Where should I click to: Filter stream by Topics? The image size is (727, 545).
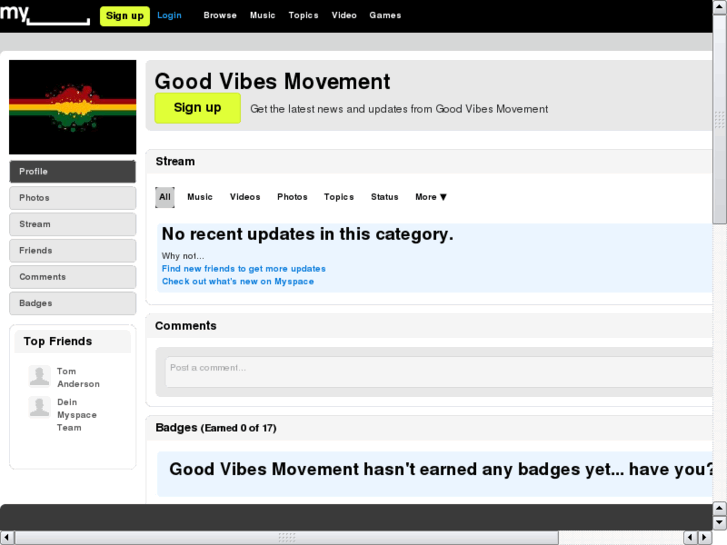(x=339, y=197)
